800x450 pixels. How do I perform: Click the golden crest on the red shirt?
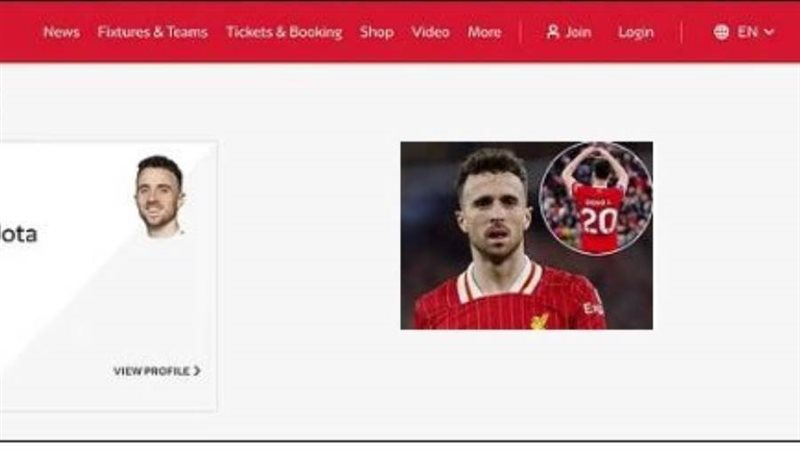(539, 321)
